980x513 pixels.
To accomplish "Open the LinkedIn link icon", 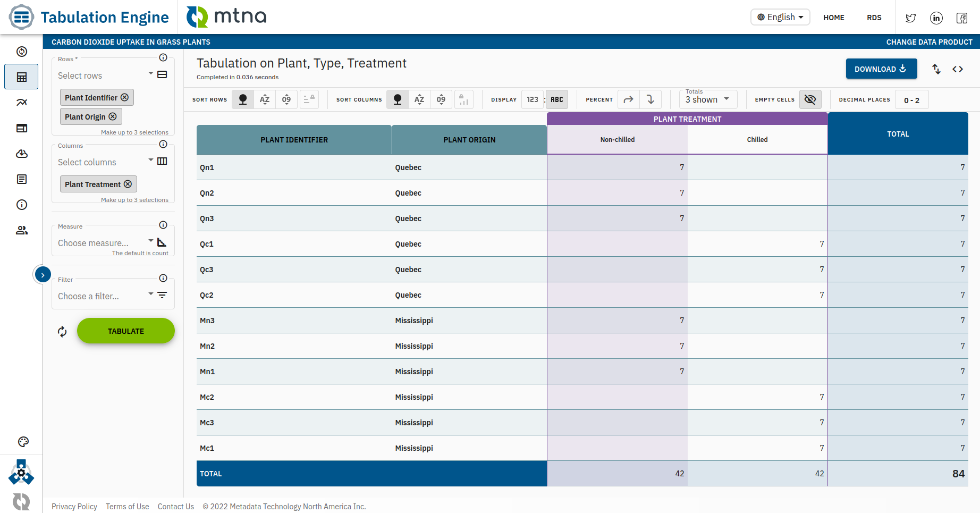I will 936,18.
